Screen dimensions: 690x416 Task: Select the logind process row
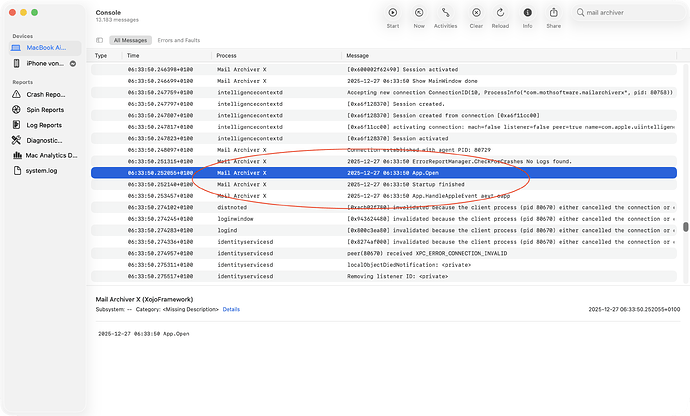(x=384, y=230)
